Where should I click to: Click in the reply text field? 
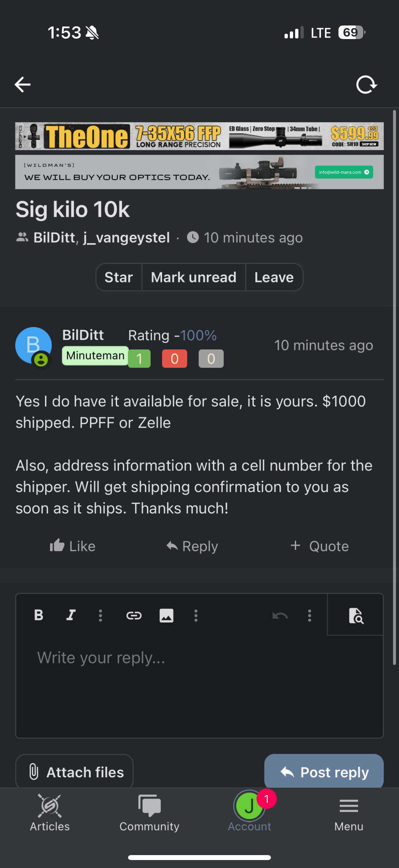pos(199,684)
